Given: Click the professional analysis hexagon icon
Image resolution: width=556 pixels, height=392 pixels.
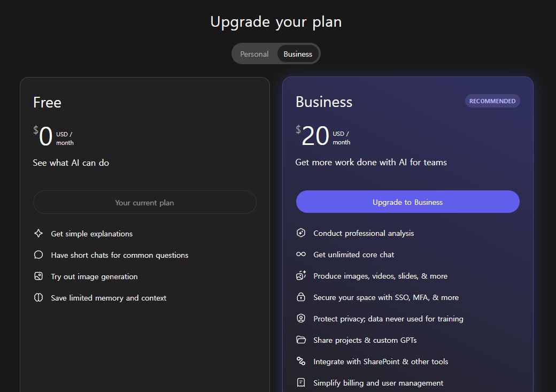Looking at the screenshot, I should pyautogui.click(x=301, y=233).
